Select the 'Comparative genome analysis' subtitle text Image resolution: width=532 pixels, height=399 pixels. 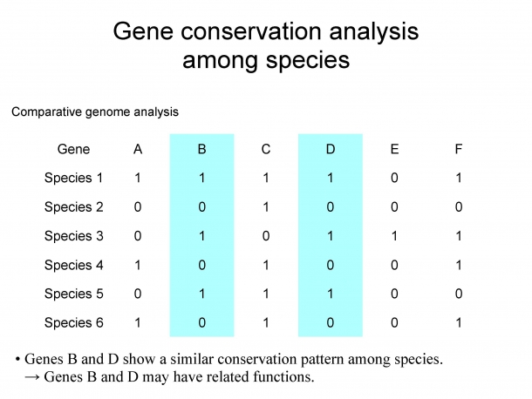(95, 112)
